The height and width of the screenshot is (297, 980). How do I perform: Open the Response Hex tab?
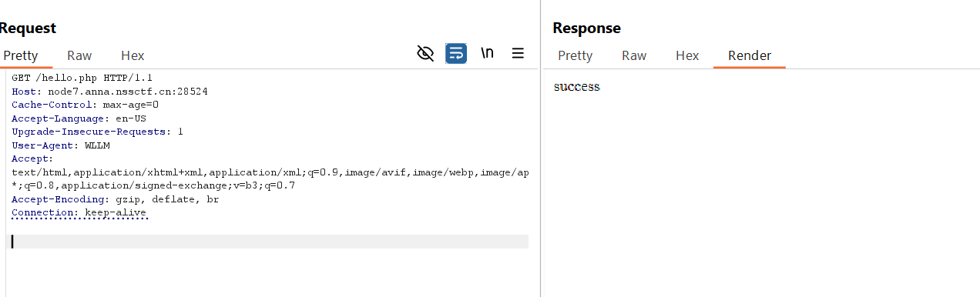click(x=687, y=55)
